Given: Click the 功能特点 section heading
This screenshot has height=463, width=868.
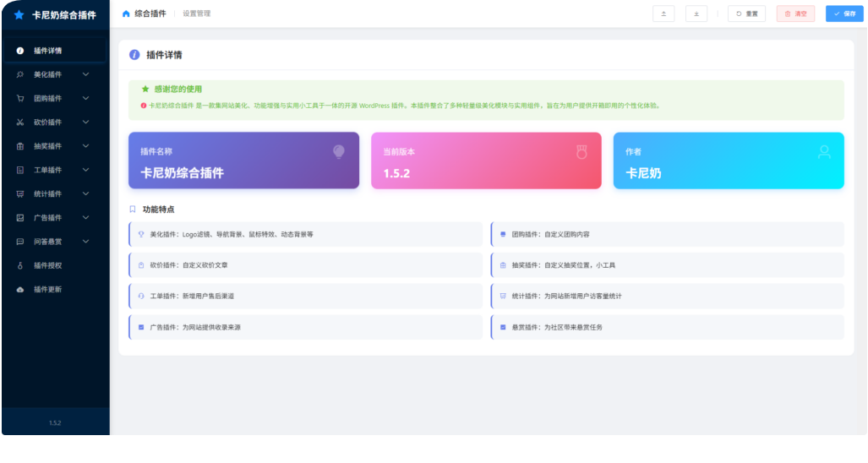Looking at the screenshot, I should pos(158,209).
